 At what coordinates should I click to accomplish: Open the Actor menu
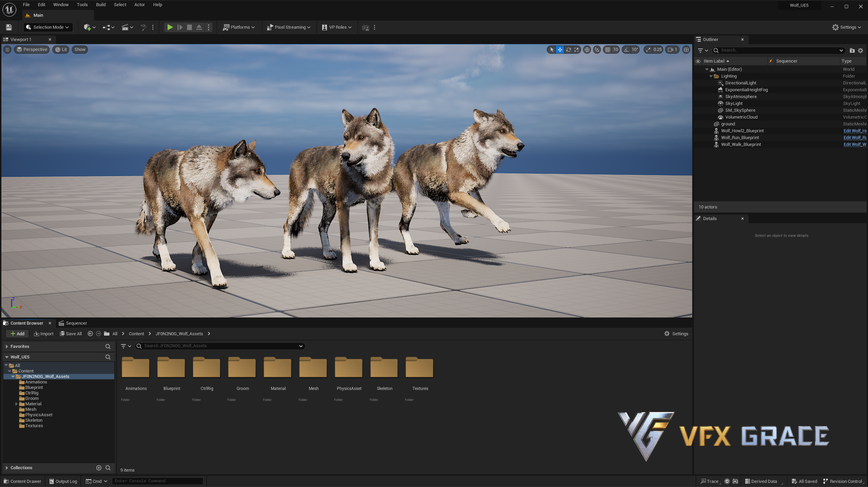click(139, 5)
